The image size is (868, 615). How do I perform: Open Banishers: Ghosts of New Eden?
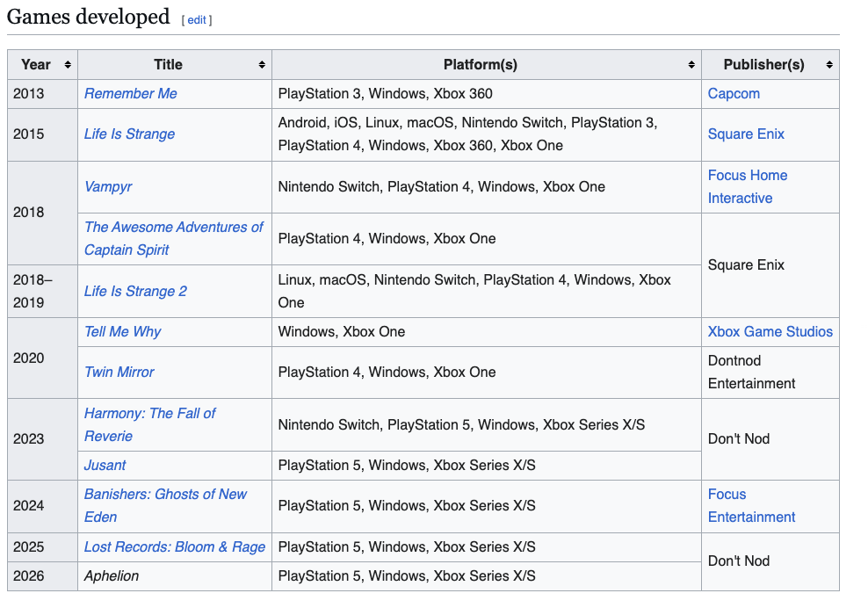click(x=165, y=495)
